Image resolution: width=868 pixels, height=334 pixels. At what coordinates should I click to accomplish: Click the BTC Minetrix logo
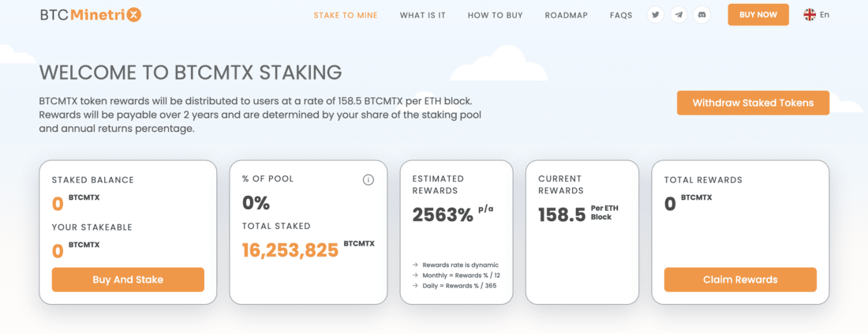pos(91,15)
